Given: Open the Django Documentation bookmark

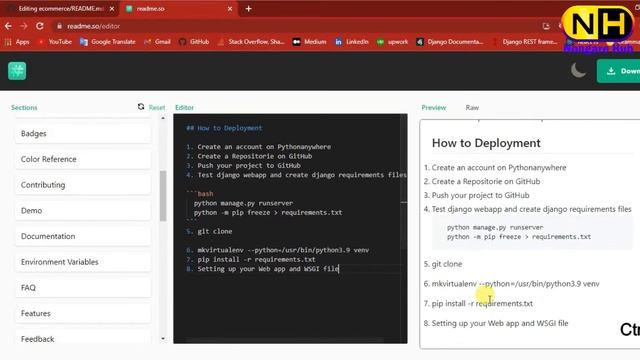Looking at the screenshot, I should point(450,42).
